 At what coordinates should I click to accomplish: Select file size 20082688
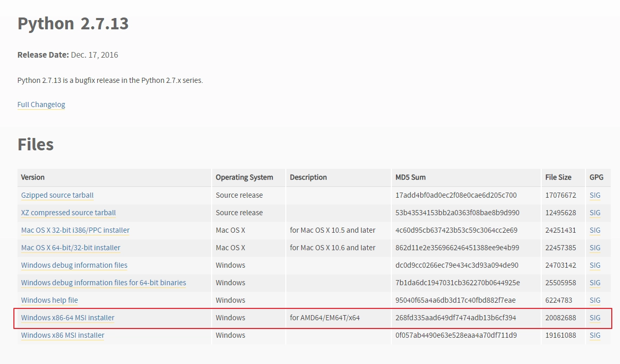click(x=561, y=318)
